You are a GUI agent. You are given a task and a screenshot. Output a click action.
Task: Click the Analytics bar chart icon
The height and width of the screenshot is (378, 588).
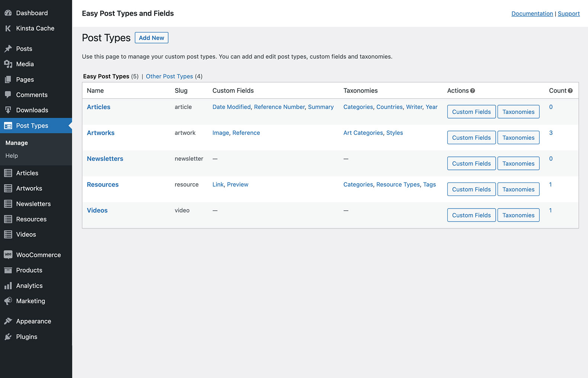(8, 285)
